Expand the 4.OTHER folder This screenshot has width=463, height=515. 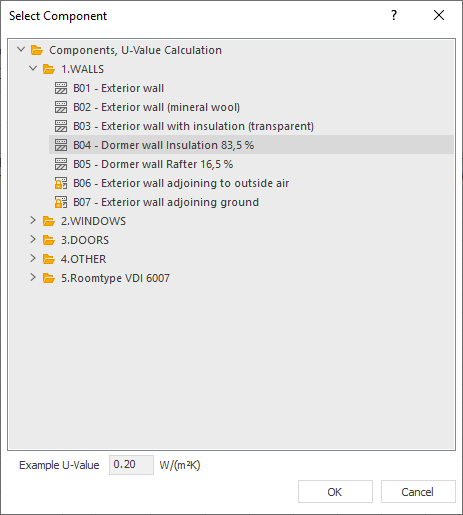click(33, 259)
